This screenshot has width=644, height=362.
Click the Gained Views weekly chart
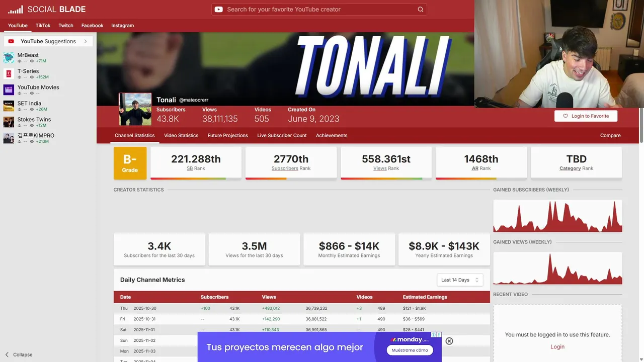tap(557, 268)
